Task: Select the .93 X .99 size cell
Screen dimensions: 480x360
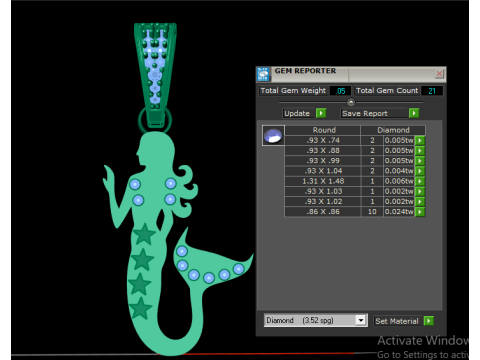Action: click(322, 161)
